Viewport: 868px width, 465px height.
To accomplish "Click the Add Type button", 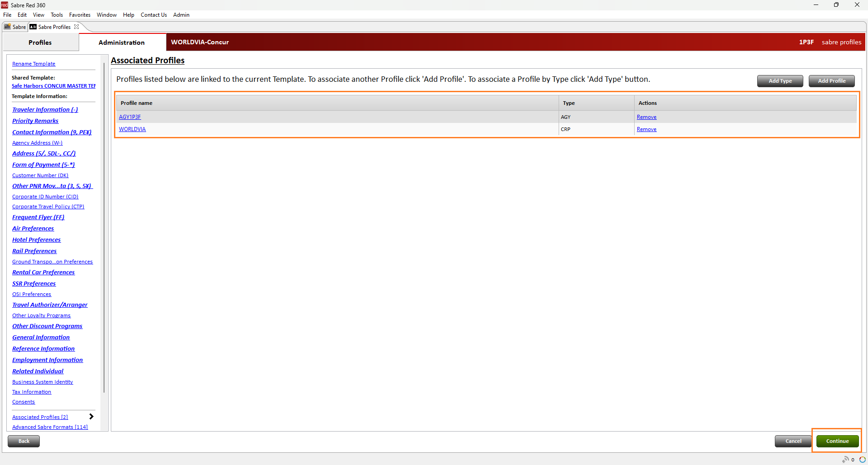I will 780,81.
